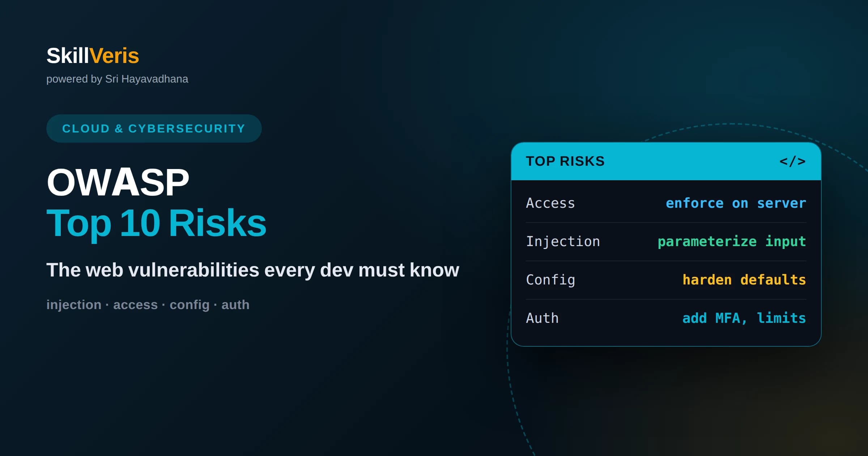Click the 'enforce on server' value
This screenshot has width=868, height=456.
[x=736, y=203]
